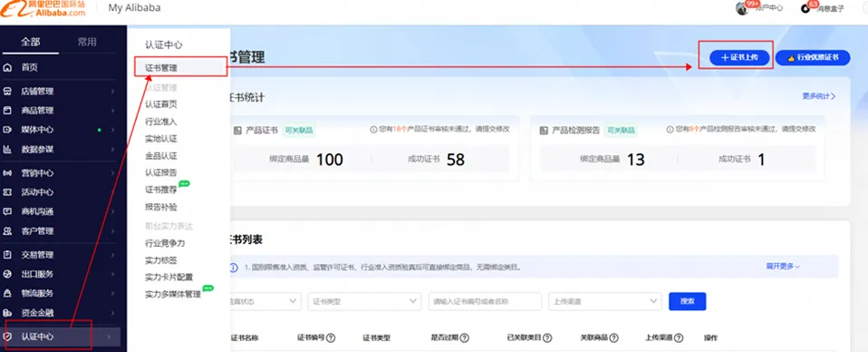Switch to the 全部 tab

31,42
